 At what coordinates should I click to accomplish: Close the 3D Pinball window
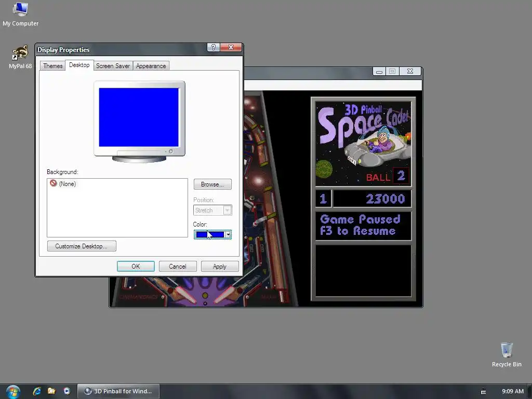coord(410,71)
